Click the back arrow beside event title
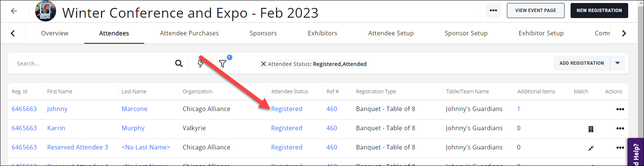 coord(14,11)
